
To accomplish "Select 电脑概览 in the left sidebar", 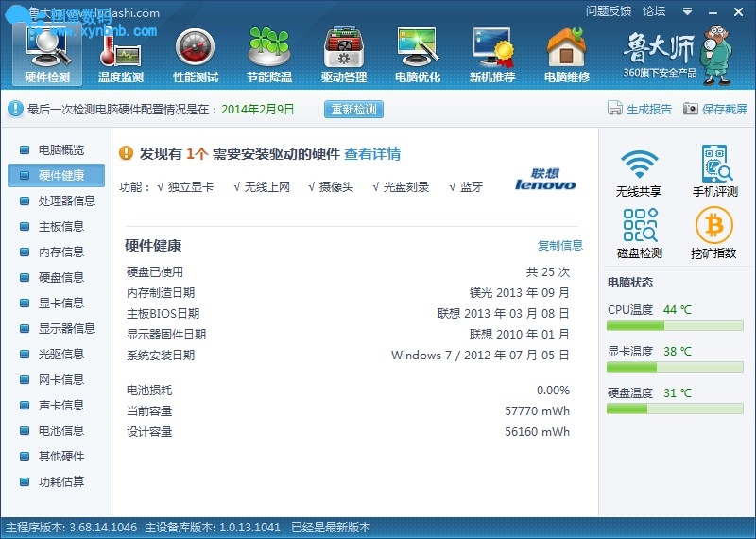I will [x=60, y=150].
